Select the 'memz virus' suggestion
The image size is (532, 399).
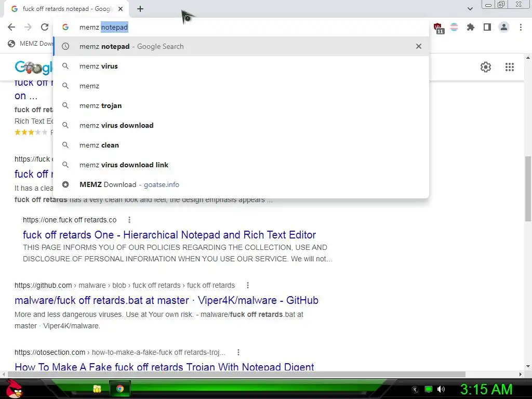[241, 66]
